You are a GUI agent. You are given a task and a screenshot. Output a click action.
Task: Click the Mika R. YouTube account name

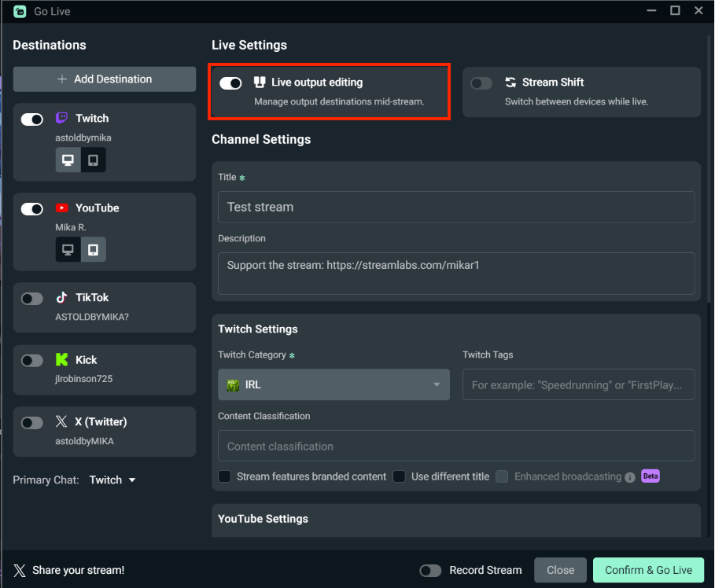coord(71,227)
